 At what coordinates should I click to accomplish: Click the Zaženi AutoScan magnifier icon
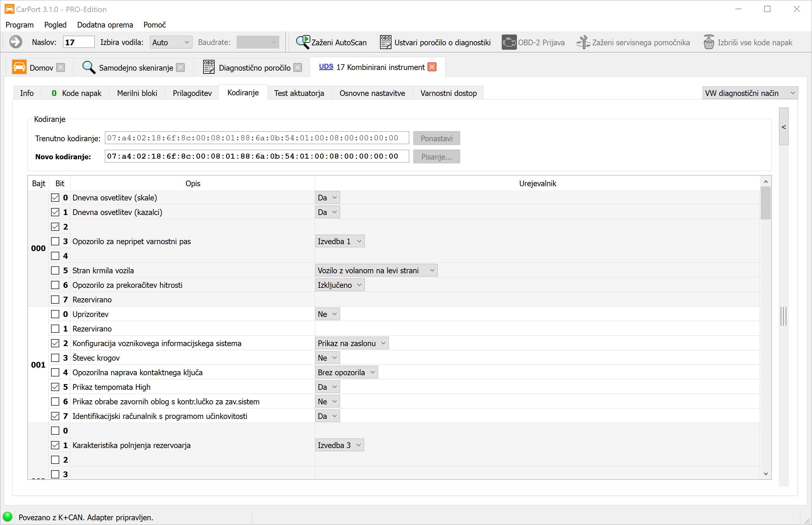(x=302, y=42)
